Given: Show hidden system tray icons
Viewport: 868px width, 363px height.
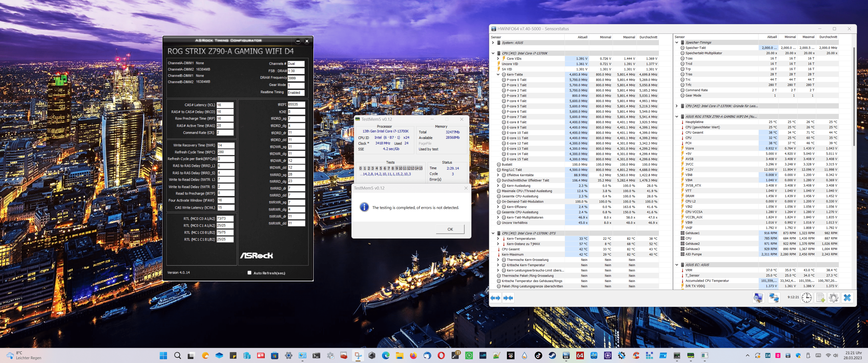Looking at the screenshot, I should tap(747, 355).
